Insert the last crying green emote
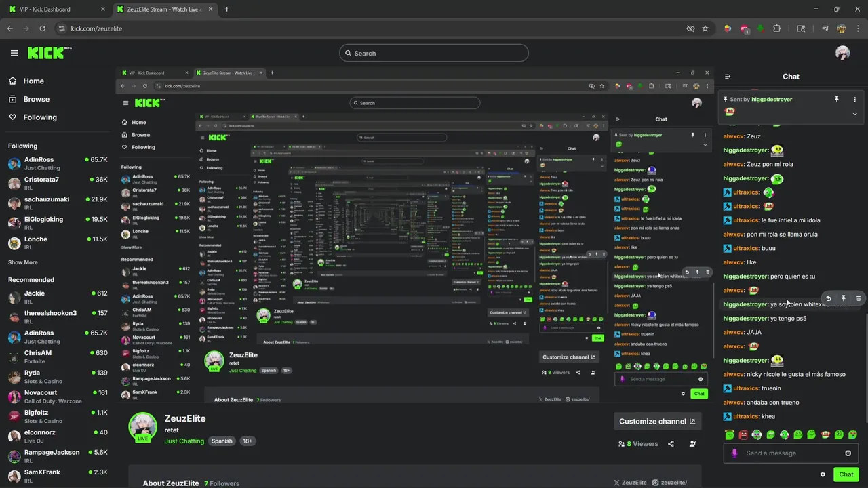The width and height of the screenshot is (868, 488). pos(852,434)
